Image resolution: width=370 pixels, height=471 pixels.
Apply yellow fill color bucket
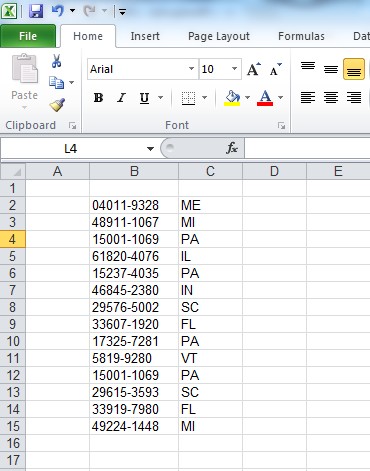point(232,98)
